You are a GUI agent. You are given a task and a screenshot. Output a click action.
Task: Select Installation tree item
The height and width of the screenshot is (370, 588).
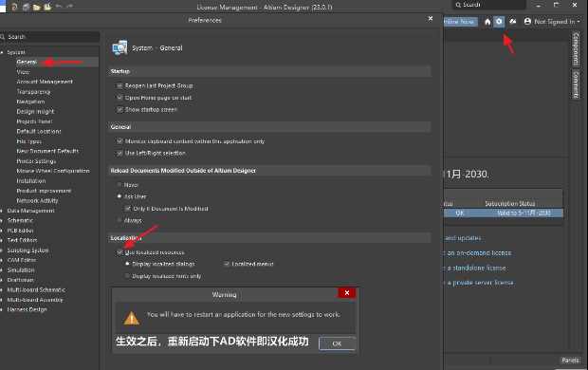31,181
